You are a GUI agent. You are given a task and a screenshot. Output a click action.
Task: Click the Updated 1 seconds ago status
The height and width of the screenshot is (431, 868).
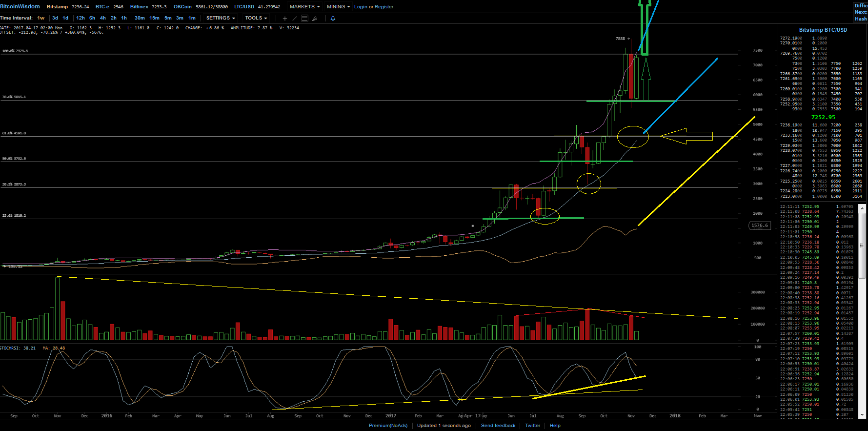444,426
